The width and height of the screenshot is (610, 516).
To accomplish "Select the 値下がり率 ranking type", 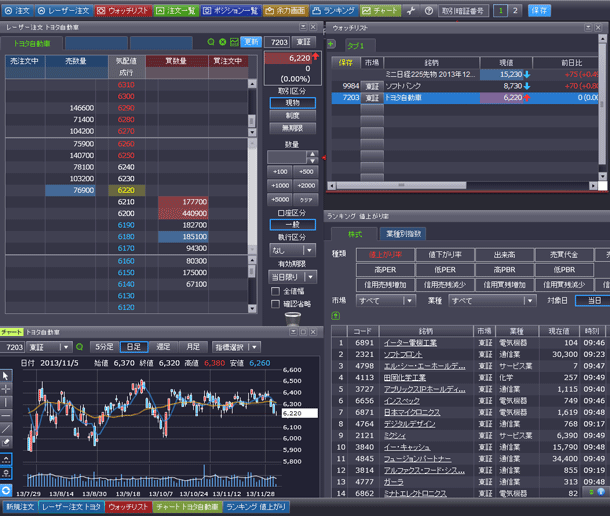I will [445, 255].
